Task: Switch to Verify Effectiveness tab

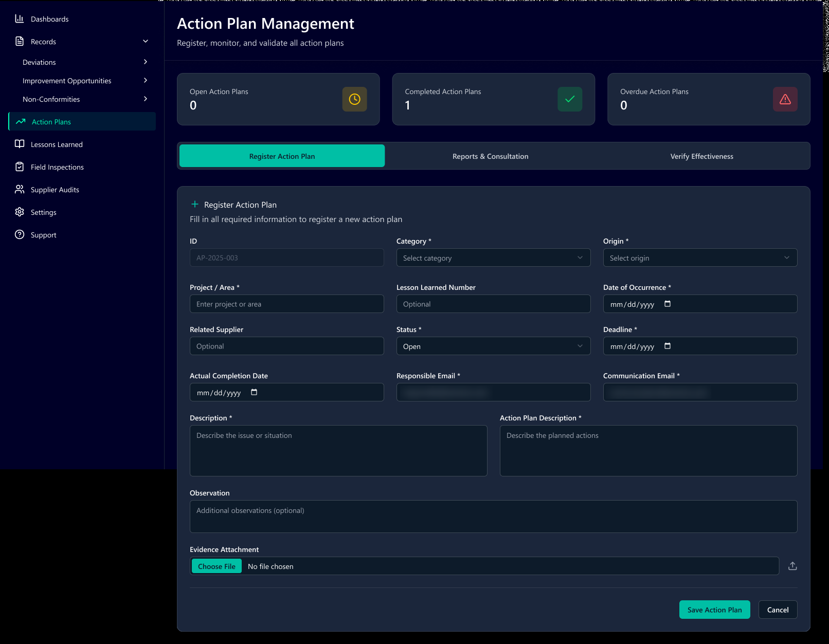Action: pyautogui.click(x=701, y=156)
